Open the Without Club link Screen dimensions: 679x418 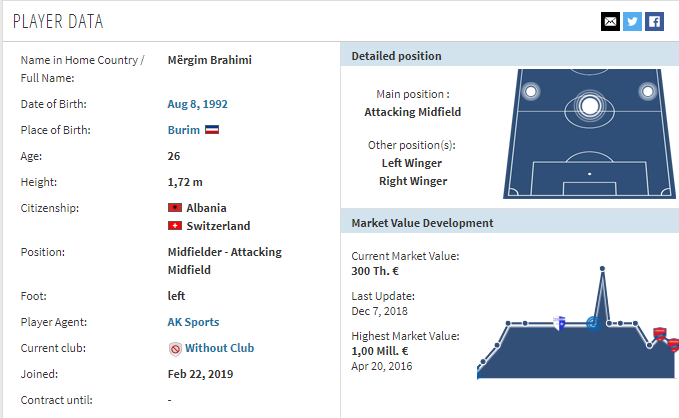[220, 348]
